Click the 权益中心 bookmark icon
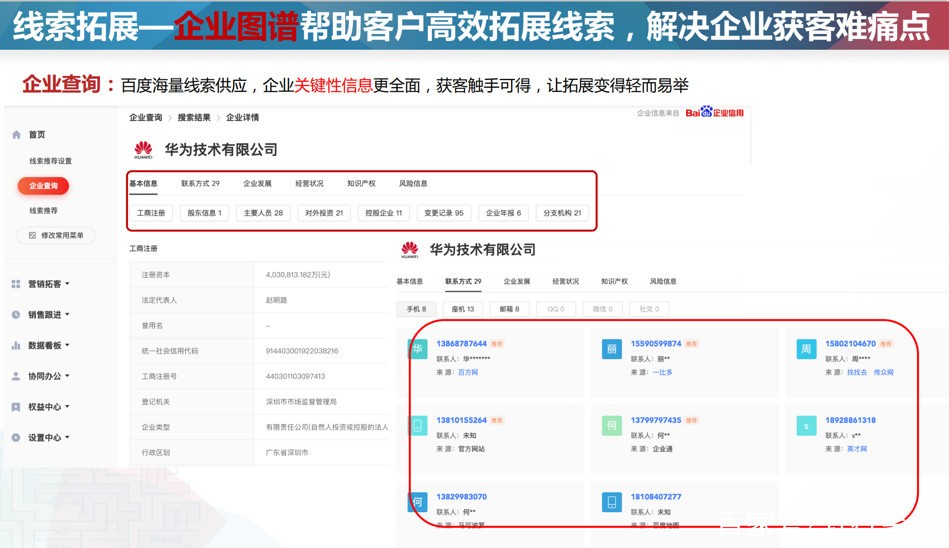 click(x=16, y=407)
